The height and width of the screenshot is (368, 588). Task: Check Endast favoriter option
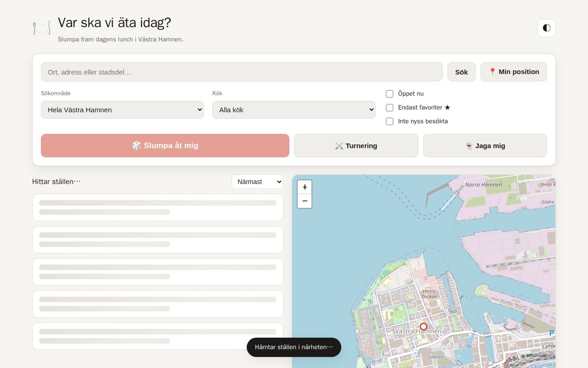tap(390, 108)
